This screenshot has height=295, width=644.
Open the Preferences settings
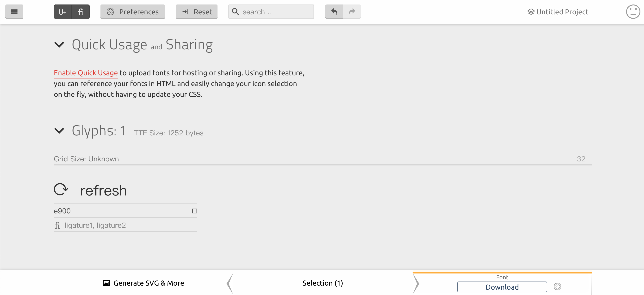click(x=133, y=12)
